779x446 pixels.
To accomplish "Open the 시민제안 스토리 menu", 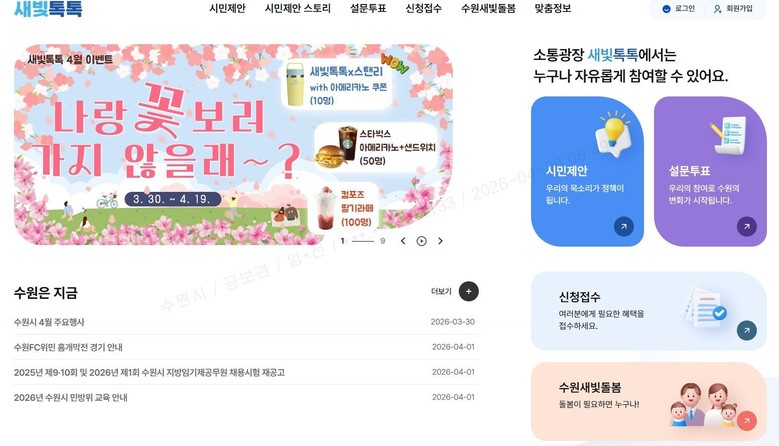I will pyautogui.click(x=298, y=8).
